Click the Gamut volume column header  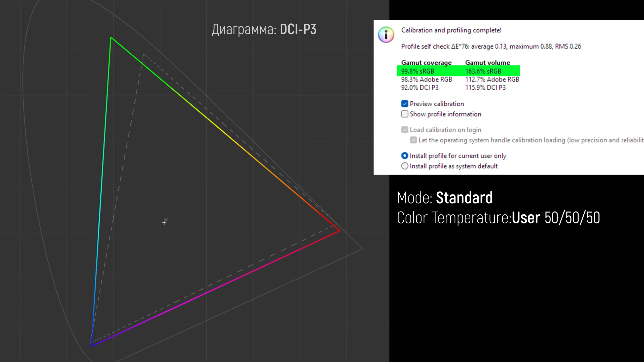(x=487, y=62)
